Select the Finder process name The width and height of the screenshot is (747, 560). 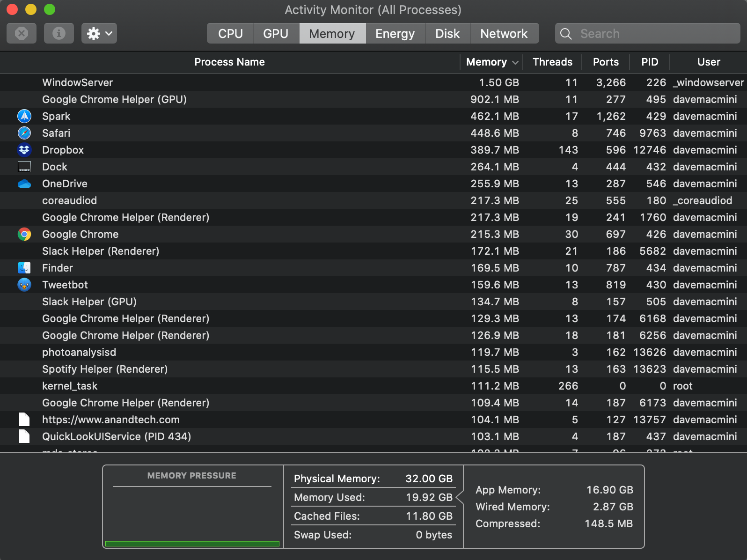[x=58, y=268]
